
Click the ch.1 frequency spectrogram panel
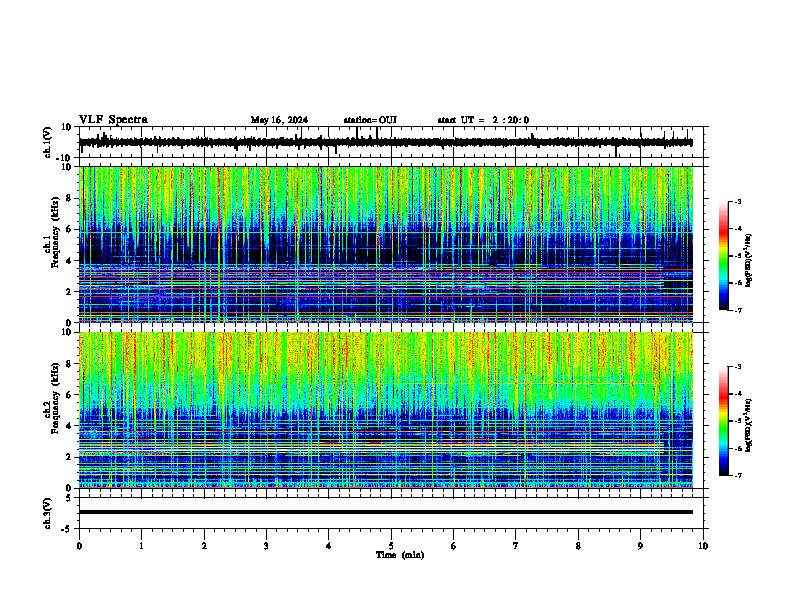coord(386,244)
